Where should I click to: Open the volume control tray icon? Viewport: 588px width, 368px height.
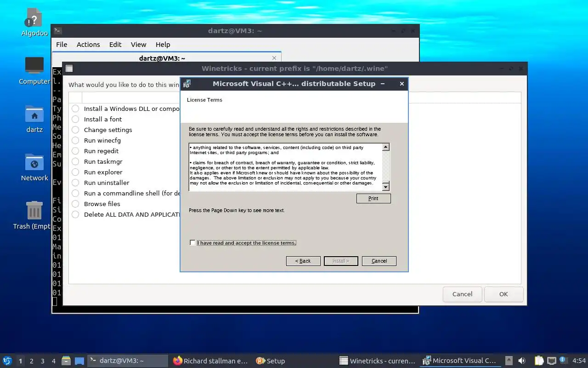pos(522,361)
